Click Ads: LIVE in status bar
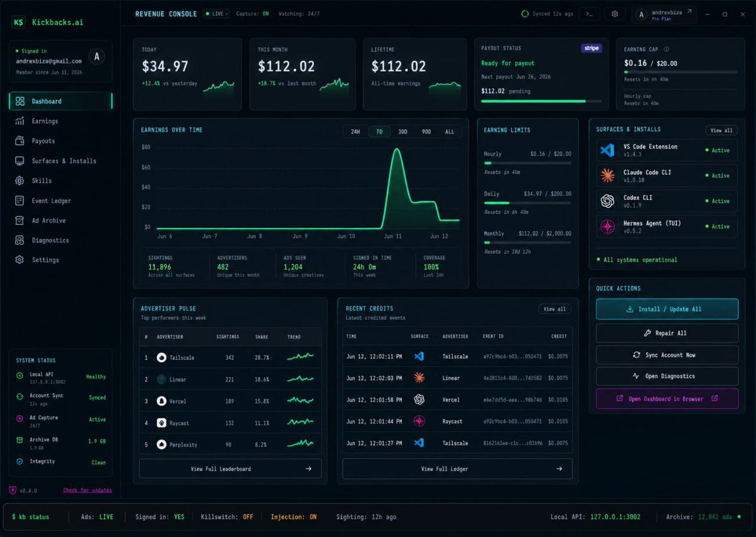 coord(97,517)
